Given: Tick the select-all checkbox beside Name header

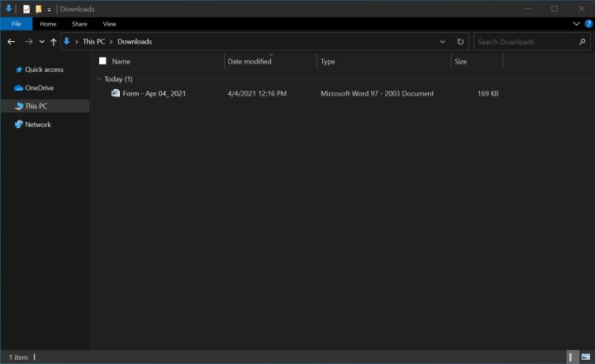Looking at the screenshot, I should tap(102, 61).
